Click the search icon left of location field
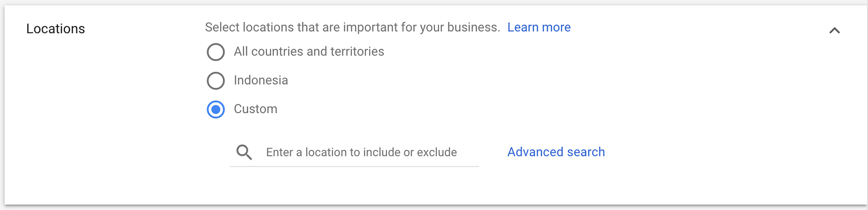Screen dimensions: 868x210 click(x=244, y=152)
